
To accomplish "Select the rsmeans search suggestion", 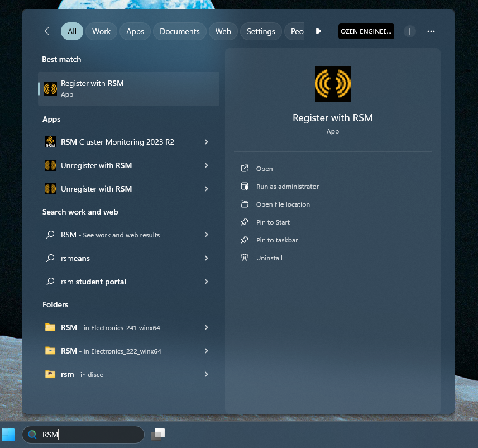I will pyautogui.click(x=75, y=258).
